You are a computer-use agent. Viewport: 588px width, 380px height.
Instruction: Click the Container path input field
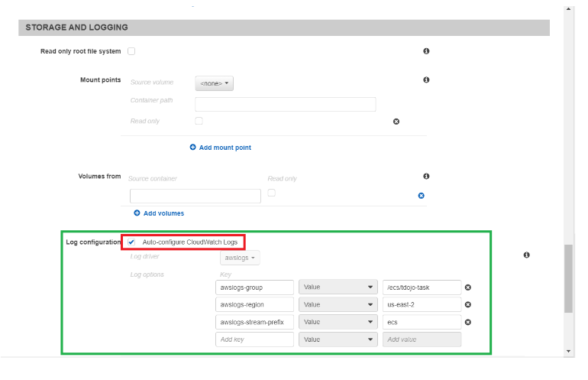click(x=285, y=104)
